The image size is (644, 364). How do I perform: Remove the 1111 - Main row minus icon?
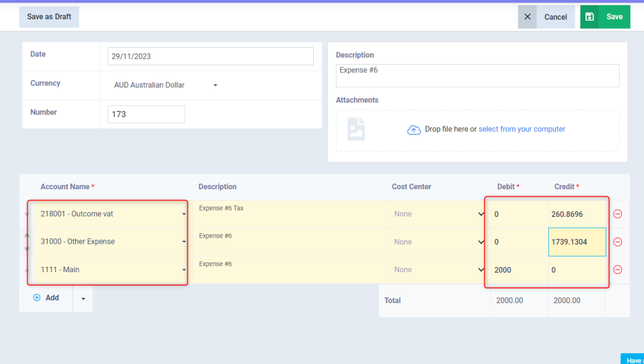[618, 270]
